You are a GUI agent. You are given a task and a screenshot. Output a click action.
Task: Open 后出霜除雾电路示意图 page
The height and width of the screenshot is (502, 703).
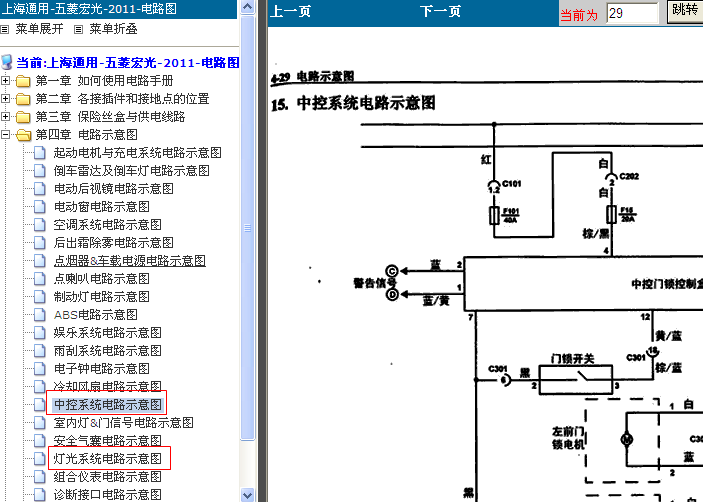(113, 242)
